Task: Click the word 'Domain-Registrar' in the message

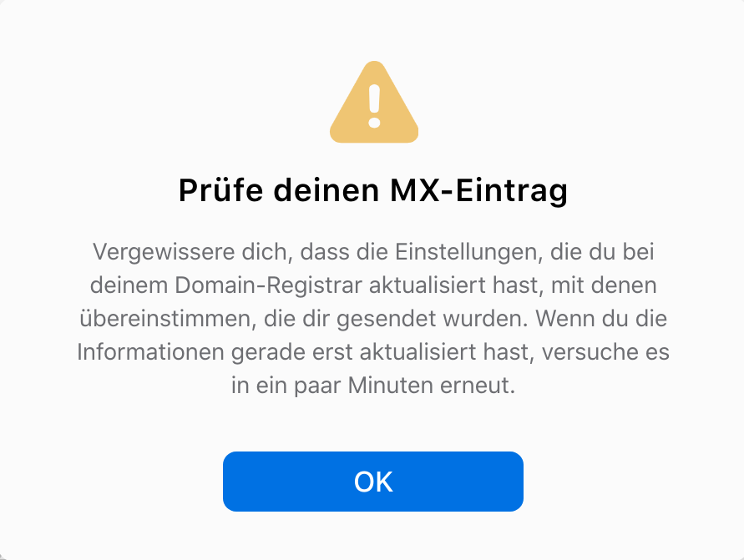Action: tap(269, 285)
